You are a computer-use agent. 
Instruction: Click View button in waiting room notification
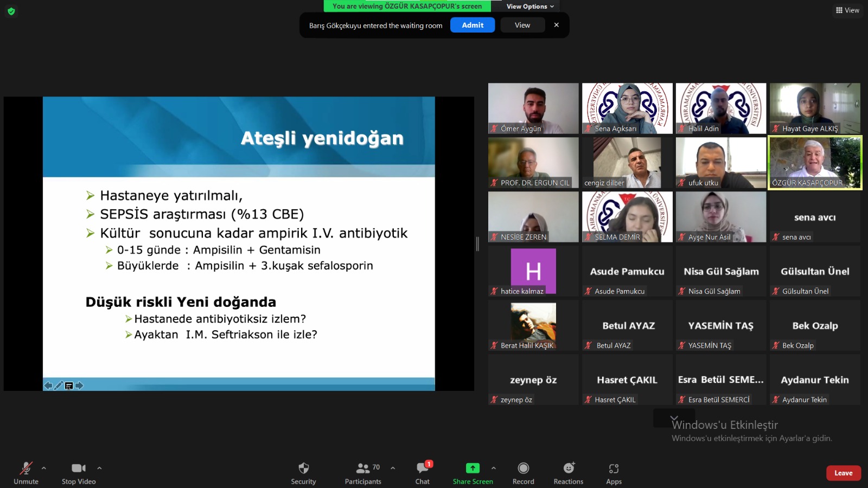[x=522, y=25]
